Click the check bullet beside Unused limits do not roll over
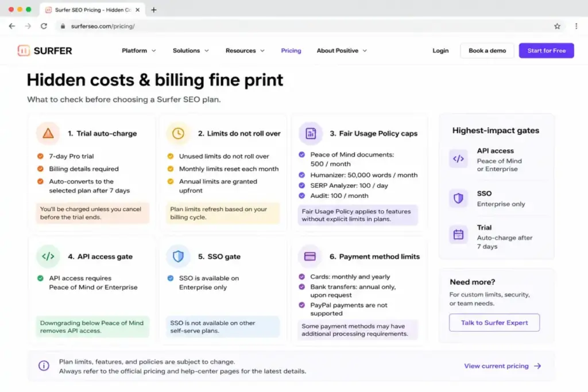Image resolution: width=588 pixels, height=392 pixels. (x=170, y=156)
